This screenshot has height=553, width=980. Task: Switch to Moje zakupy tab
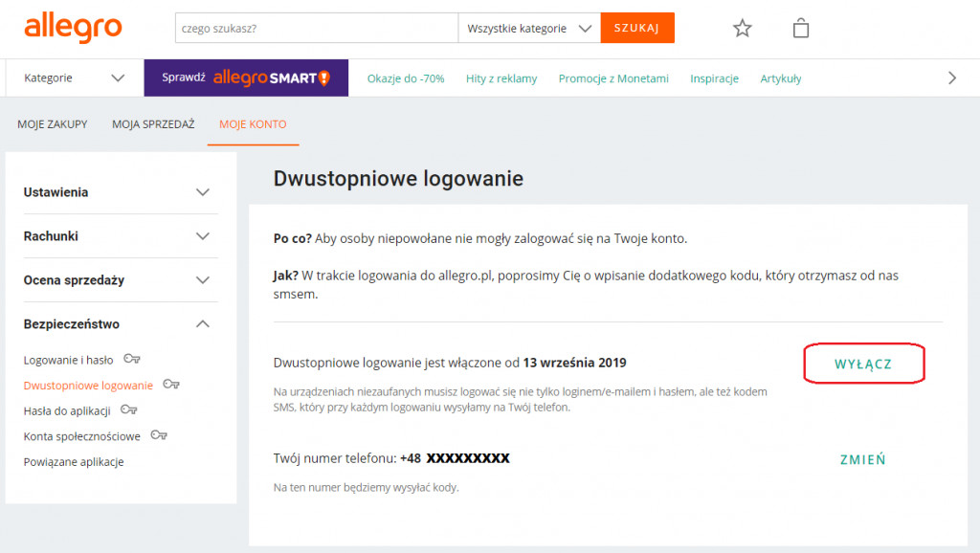tap(53, 124)
